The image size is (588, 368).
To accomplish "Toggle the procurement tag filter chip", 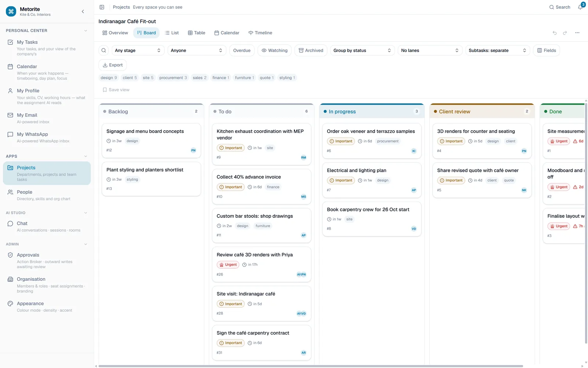I will (x=173, y=78).
